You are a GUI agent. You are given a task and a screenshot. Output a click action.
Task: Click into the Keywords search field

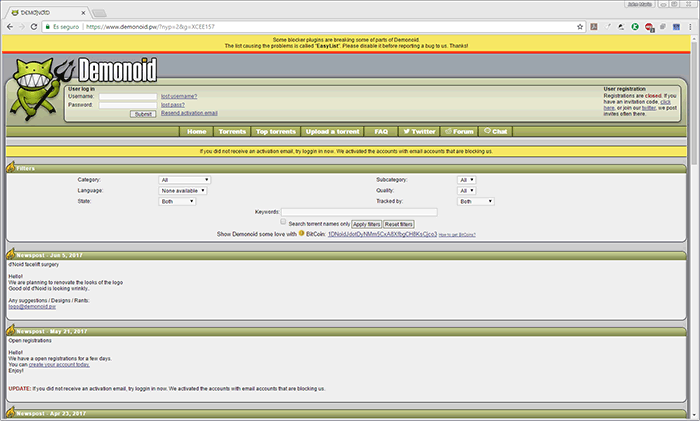[x=359, y=212]
